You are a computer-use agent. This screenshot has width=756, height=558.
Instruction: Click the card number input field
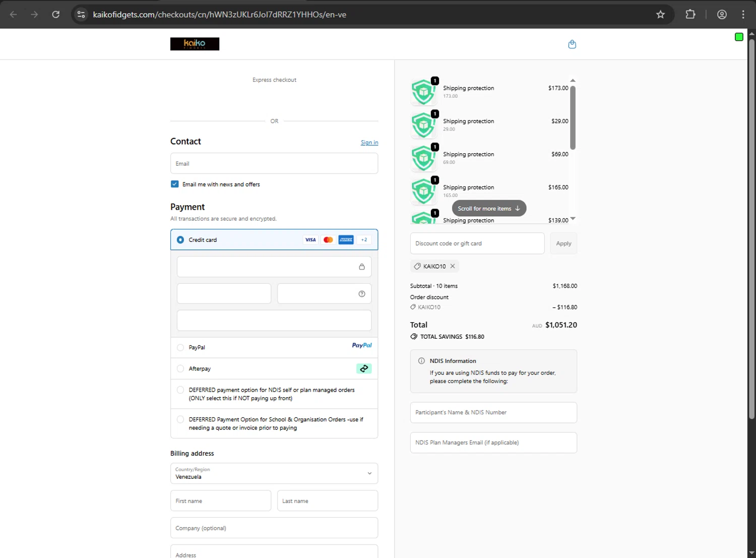tap(274, 267)
